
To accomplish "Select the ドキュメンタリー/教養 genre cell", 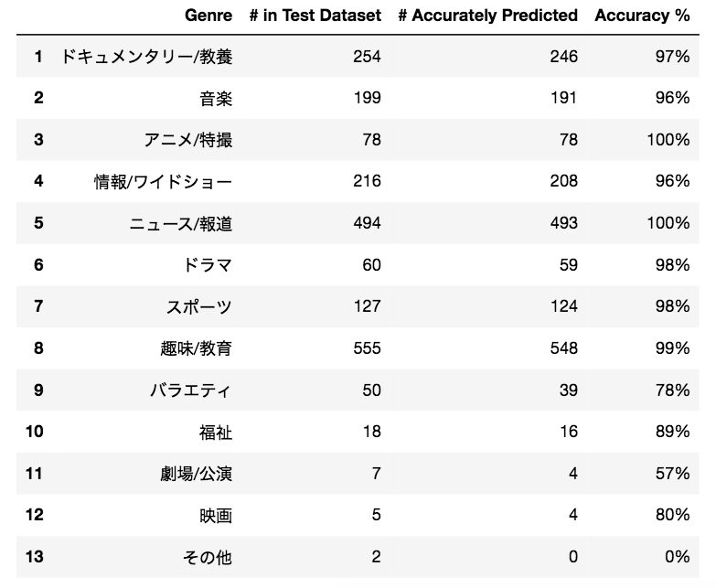I will [x=146, y=57].
